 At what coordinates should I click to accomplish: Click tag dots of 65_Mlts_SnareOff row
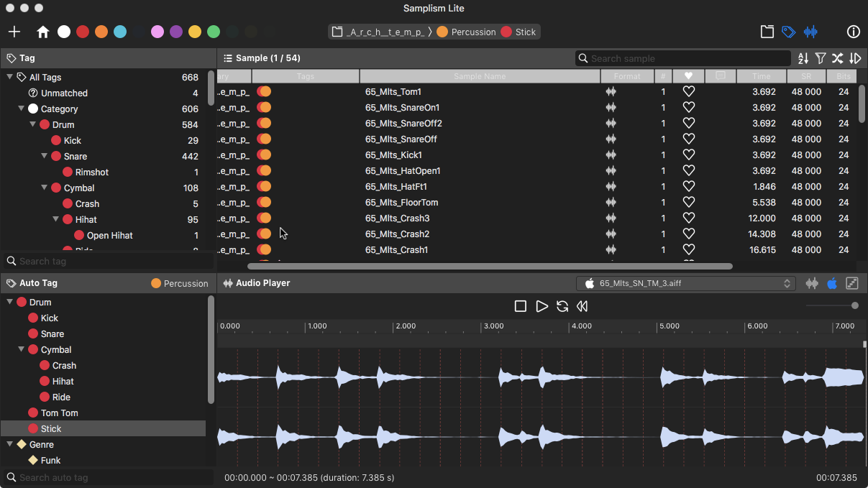[x=264, y=139]
